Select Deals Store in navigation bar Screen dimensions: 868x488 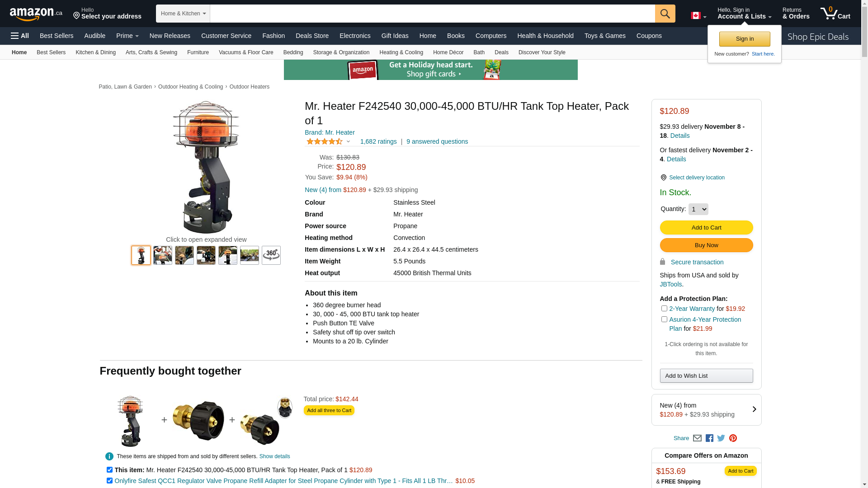pyautogui.click(x=312, y=36)
